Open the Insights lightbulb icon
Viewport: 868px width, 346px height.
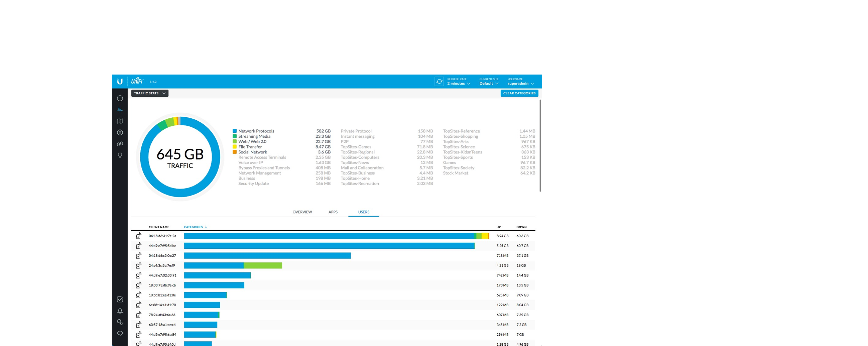click(120, 155)
